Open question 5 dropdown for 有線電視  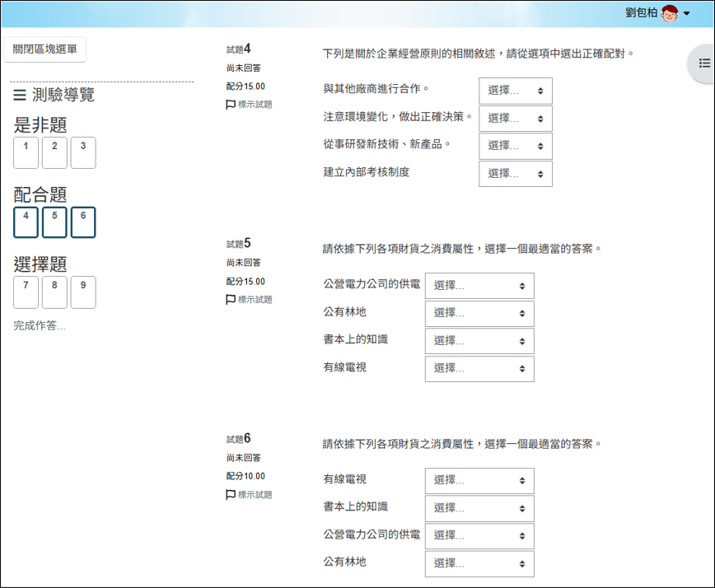click(x=479, y=368)
